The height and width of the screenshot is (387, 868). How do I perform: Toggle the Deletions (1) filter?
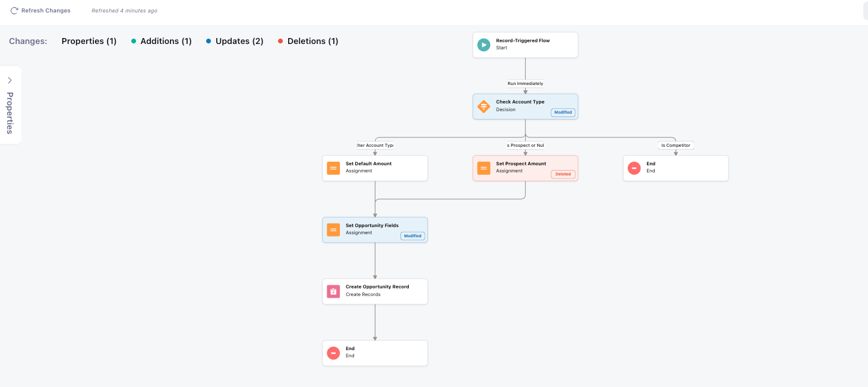click(x=308, y=41)
